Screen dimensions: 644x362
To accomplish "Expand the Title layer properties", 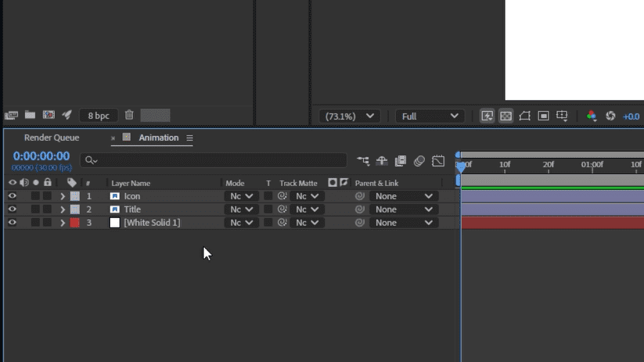I will click(63, 210).
